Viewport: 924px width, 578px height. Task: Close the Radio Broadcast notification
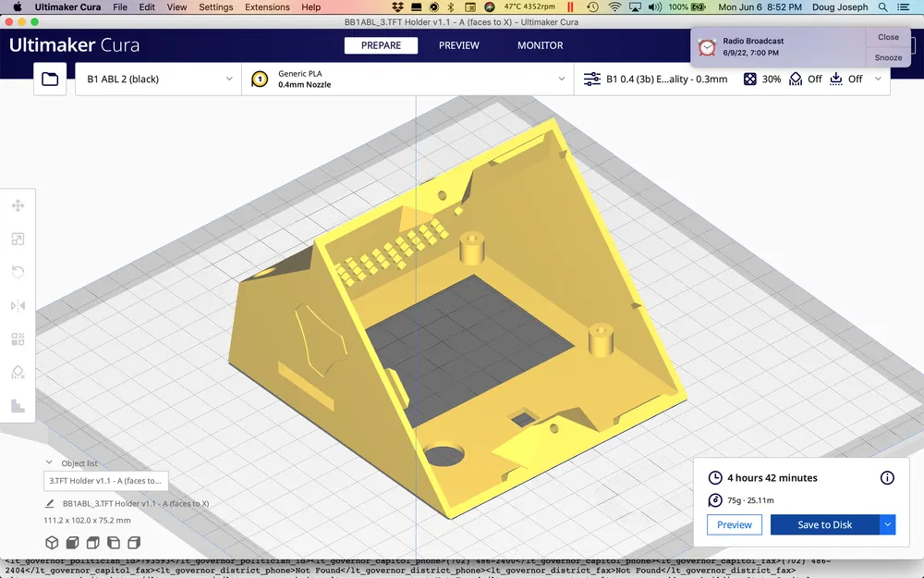[x=888, y=37]
